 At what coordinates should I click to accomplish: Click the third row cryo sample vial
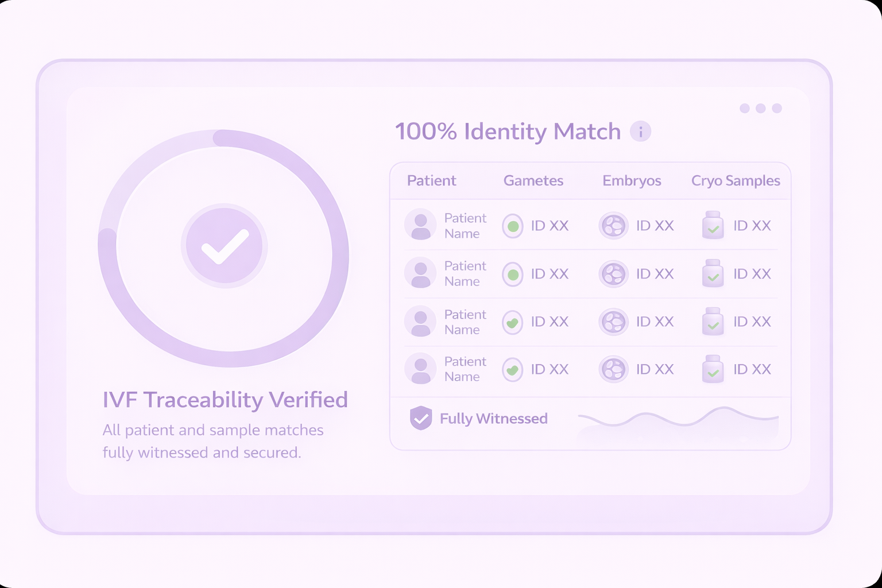point(713,322)
